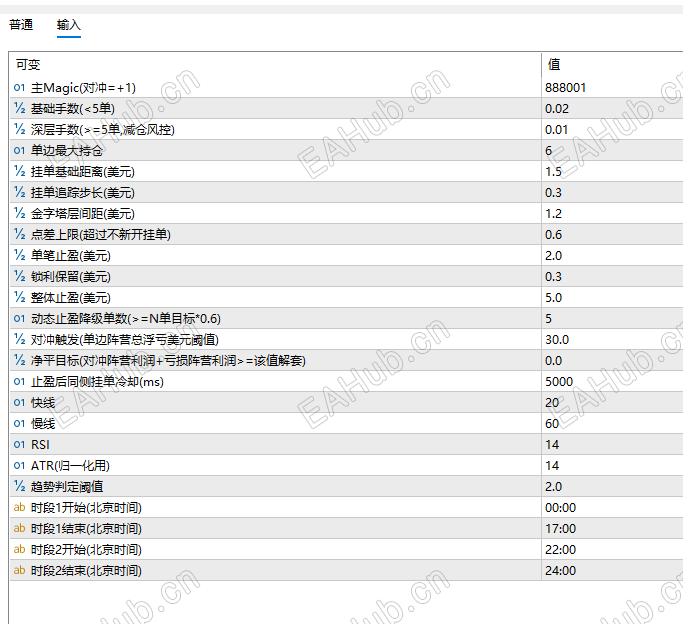Select the 点差上限 value 0.6

coord(553,235)
